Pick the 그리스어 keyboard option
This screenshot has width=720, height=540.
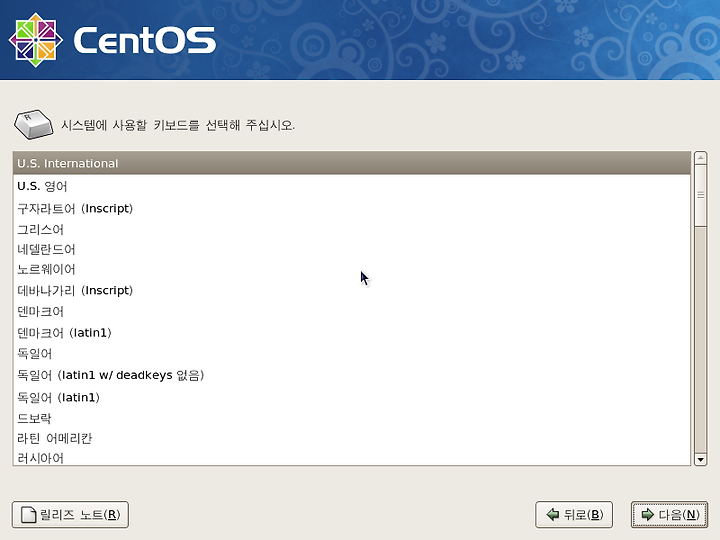click(352, 229)
